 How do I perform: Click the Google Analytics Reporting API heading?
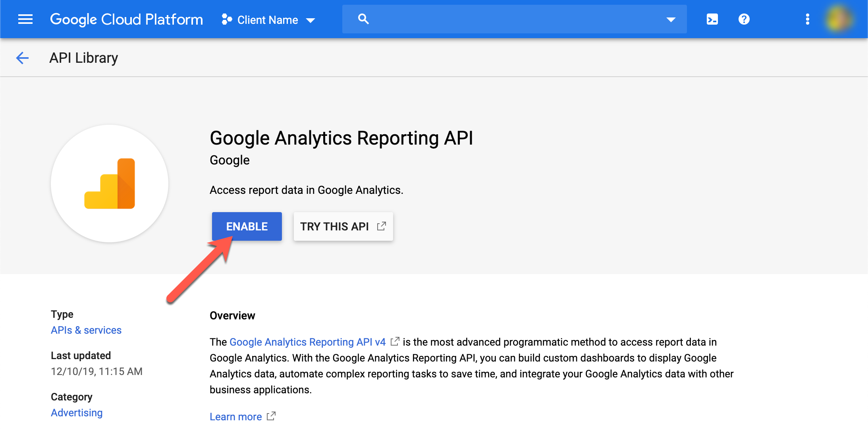pos(341,138)
